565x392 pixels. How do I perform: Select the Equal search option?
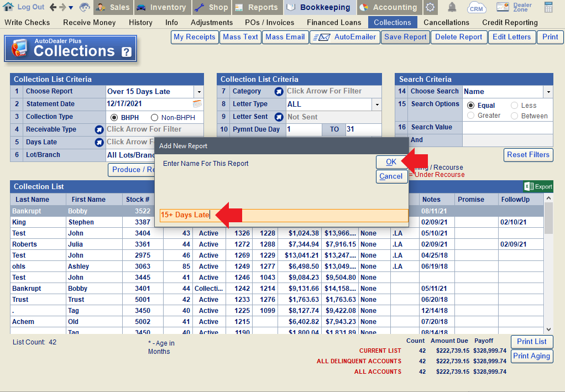[470, 106]
